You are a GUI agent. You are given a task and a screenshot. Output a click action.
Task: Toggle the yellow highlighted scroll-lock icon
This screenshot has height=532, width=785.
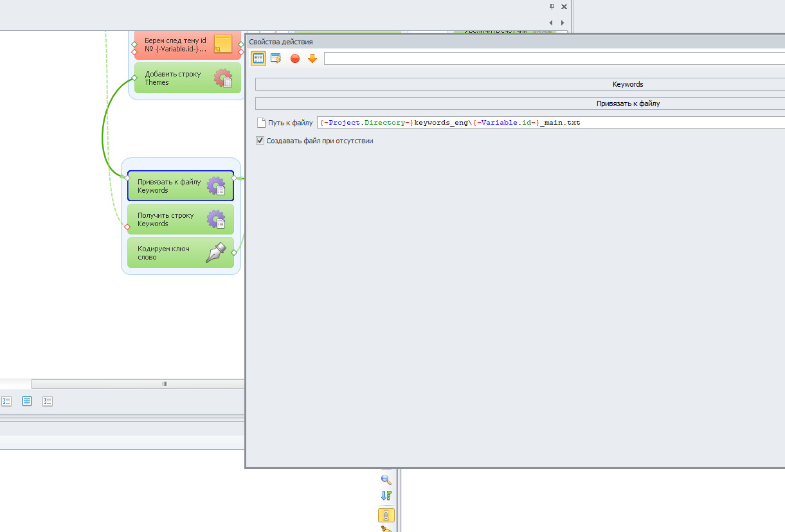click(386, 515)
